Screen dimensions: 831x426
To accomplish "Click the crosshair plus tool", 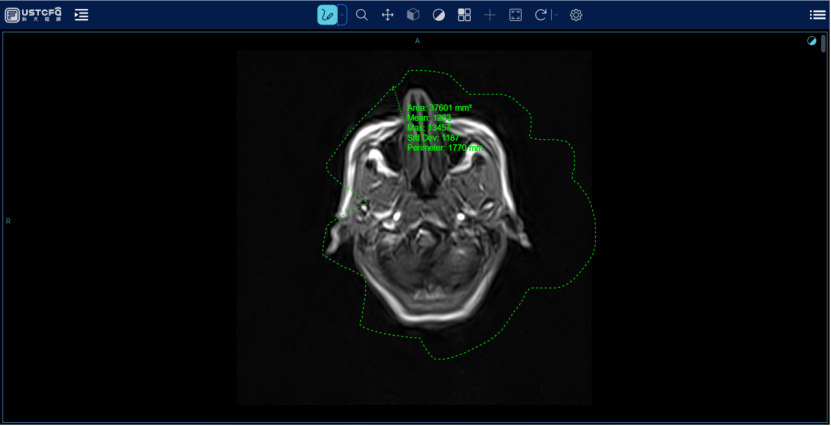I will 490,15.
